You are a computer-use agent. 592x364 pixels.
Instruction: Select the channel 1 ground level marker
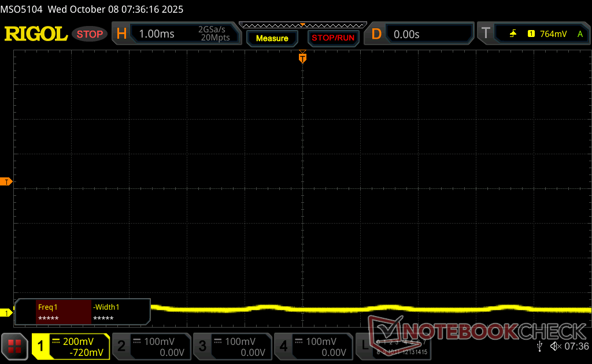[x=6, y=313]
